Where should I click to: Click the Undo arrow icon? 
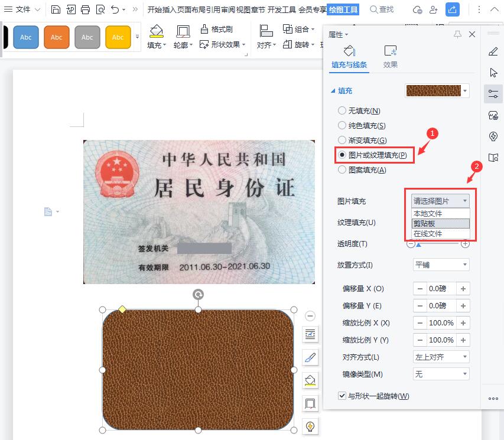coord(115,9)
